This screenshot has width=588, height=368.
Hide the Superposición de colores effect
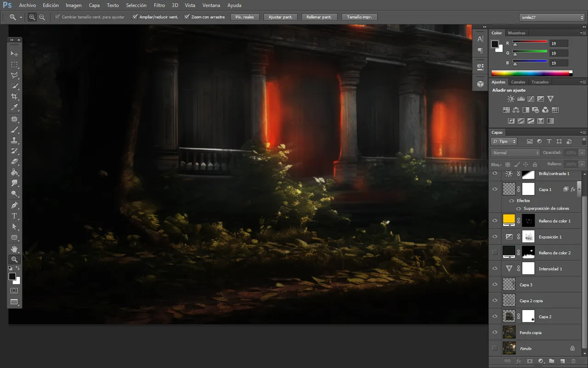[x=519, y=208]
